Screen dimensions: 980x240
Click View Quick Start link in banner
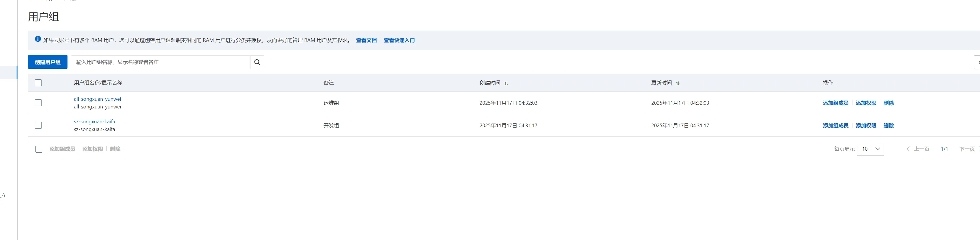coord(399,40)
